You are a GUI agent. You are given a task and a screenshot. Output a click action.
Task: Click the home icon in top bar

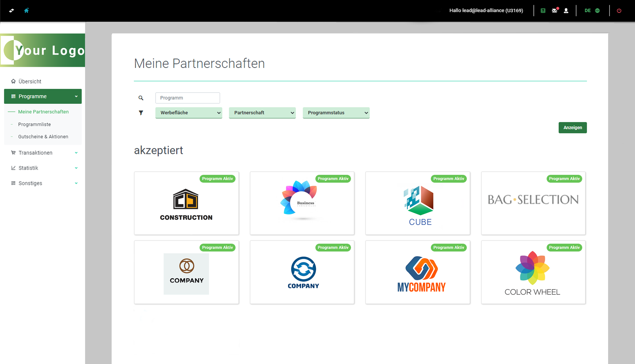tap(26, 10)
